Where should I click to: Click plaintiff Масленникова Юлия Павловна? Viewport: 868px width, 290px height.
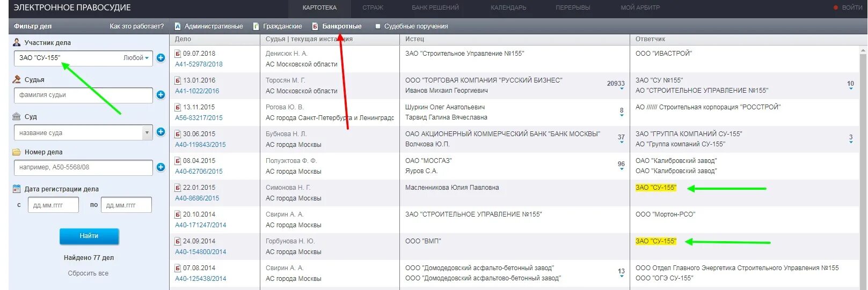pyautogui.click(x=452, y=188)
